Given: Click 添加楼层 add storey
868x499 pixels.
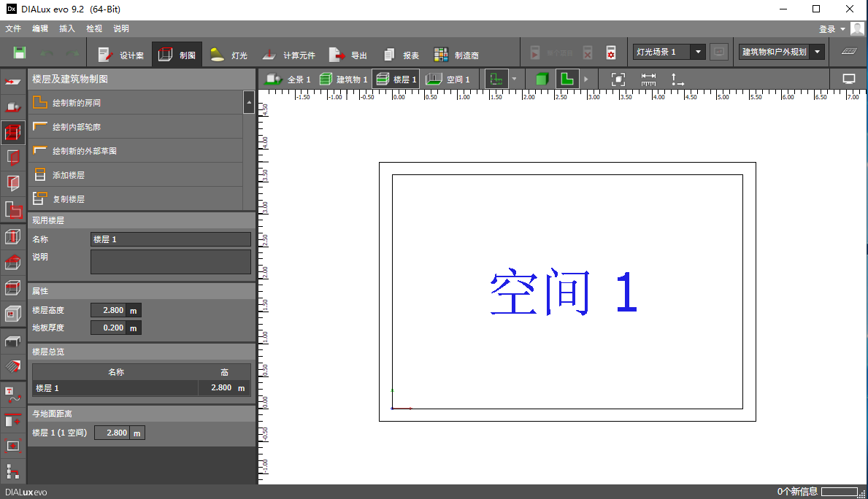Looking at the screenshot, I should (x=136, y=175).
